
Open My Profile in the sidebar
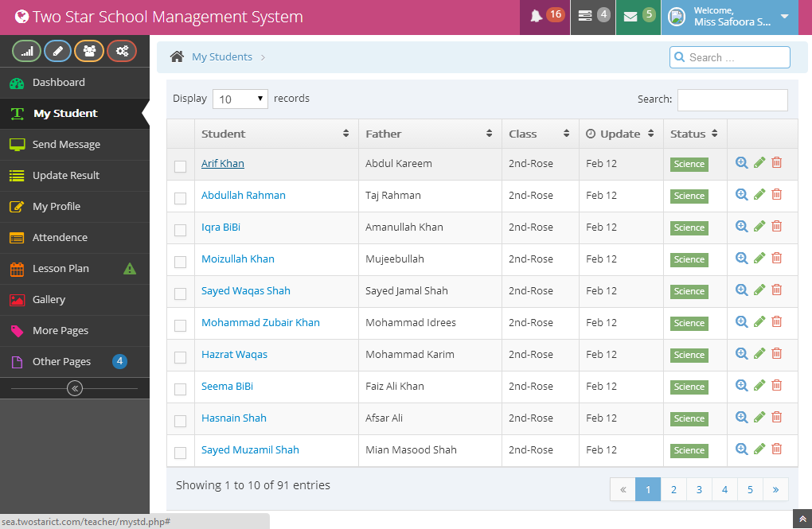pyautogui.click(x=75, y=207)
